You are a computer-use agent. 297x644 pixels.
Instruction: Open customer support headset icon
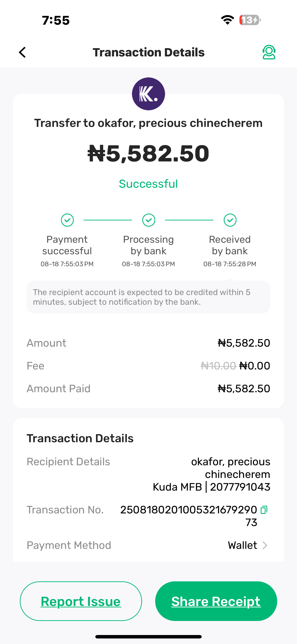269,52
